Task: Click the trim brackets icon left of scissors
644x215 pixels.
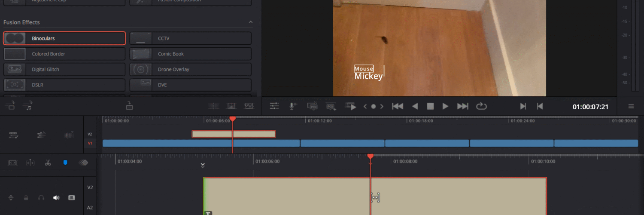Action: [x=30, y=163]
